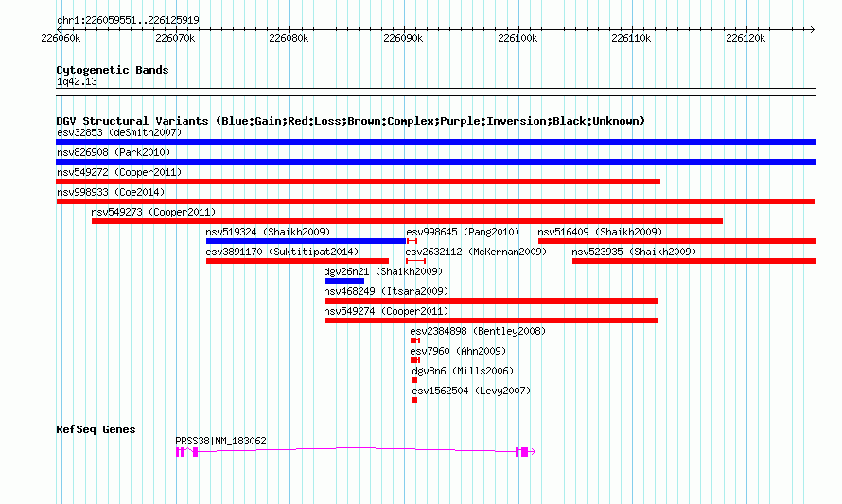The height and width of the screenshot is (504, 842).
Task: Select the last PRSS38 exon block
Action: 525,452
